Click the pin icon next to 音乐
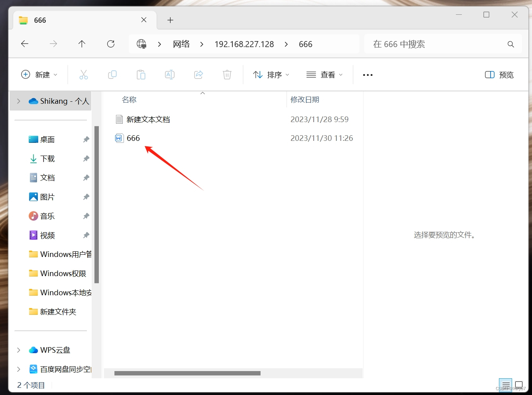 86,216
